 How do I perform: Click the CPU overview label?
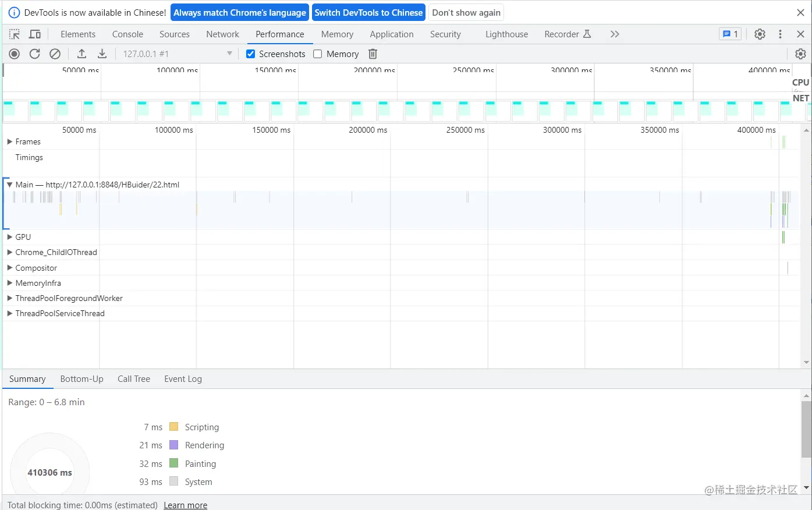coord(801,83)
